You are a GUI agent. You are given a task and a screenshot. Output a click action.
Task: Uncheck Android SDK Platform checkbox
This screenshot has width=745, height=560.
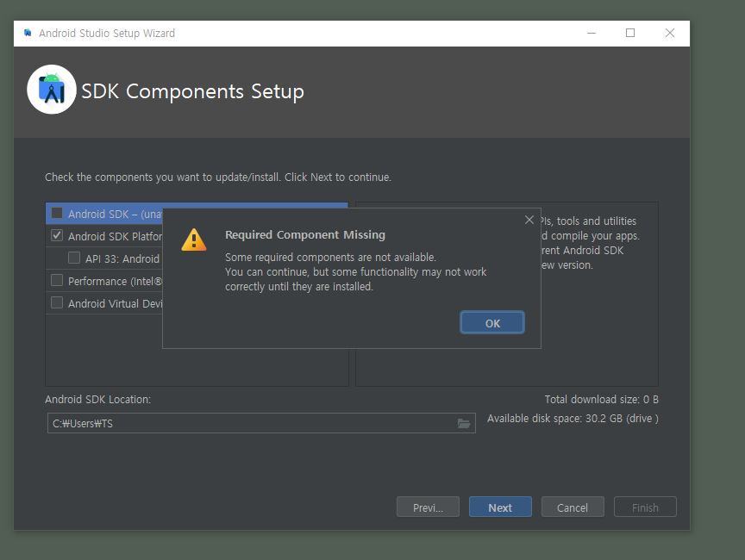[x=57, y=235]
